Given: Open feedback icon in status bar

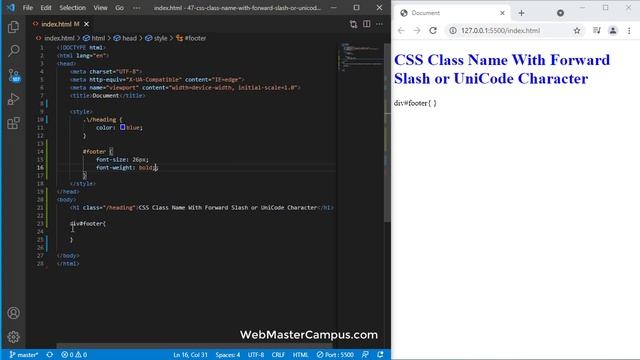Looking at the screenshot, I should click(365, 355).
